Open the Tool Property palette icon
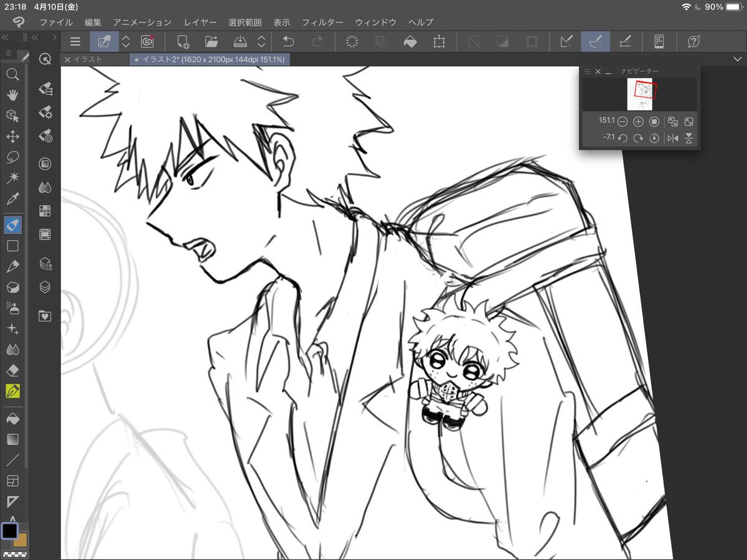Screen dimensions: 747x560 coord(45,113)
